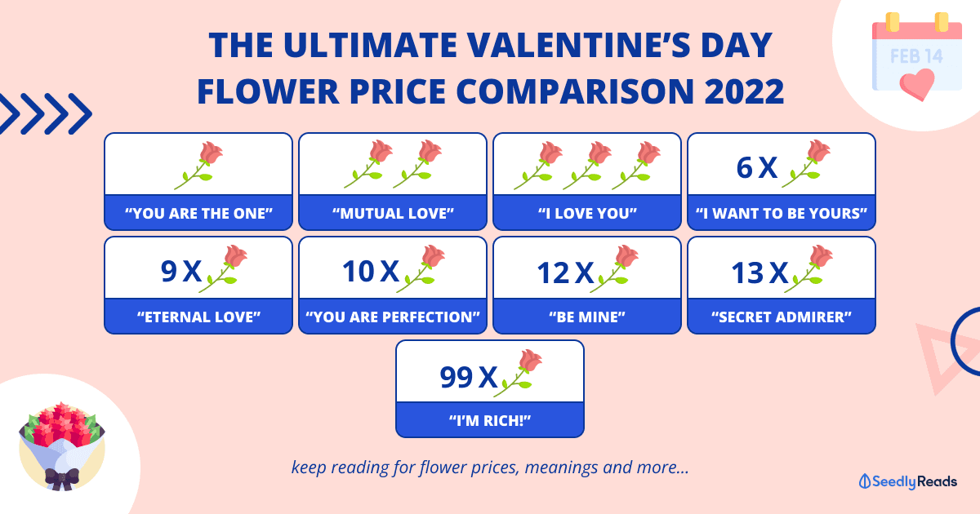Click the SeedlyReads logo
The height and width of the screenshot is (514, 980).
pos(908,481)
